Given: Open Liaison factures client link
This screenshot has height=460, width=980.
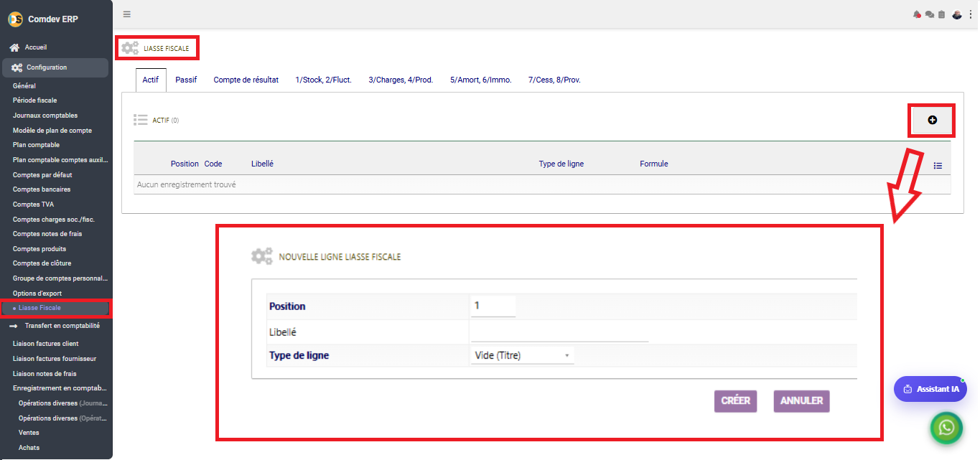Looking at the screenshot, I should coord(46,344).
